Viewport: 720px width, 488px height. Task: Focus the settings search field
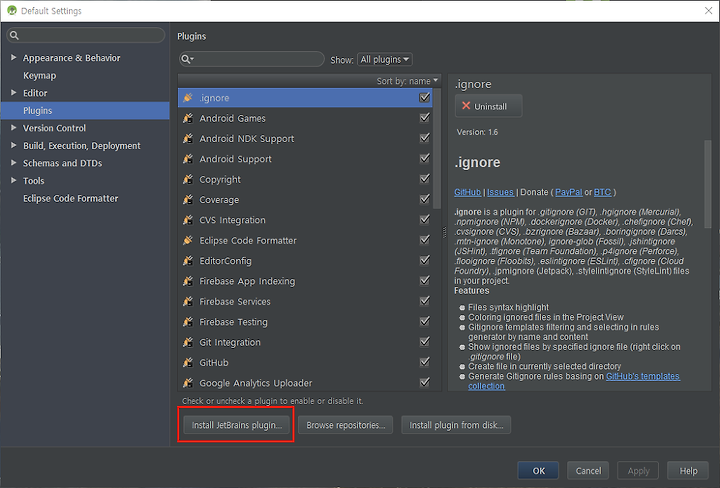[x=86, y=35]
